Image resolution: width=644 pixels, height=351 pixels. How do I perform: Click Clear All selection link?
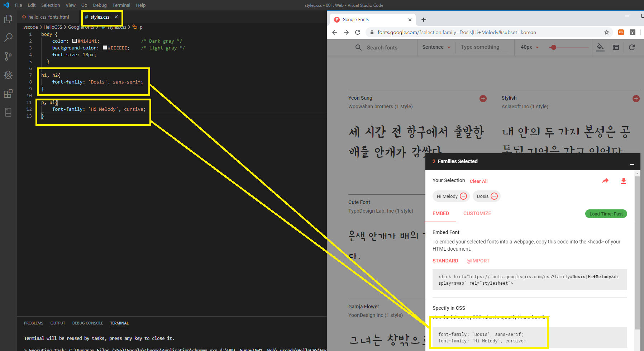pyautogui.click(x=479, y=181)
